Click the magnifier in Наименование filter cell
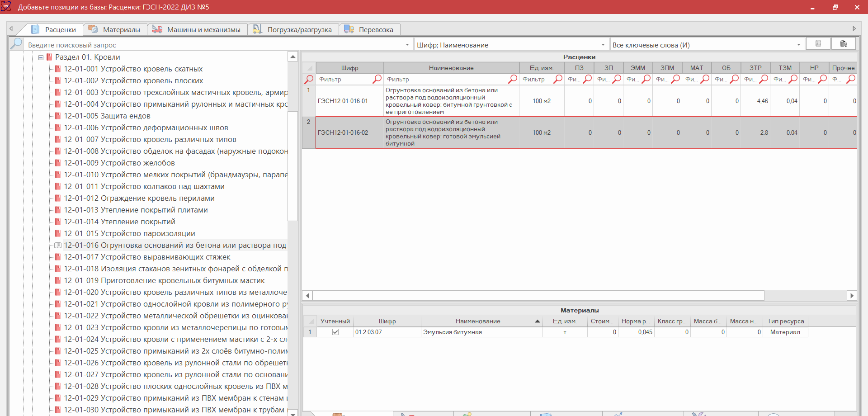868x416 pixels. [x=513, y=79]
